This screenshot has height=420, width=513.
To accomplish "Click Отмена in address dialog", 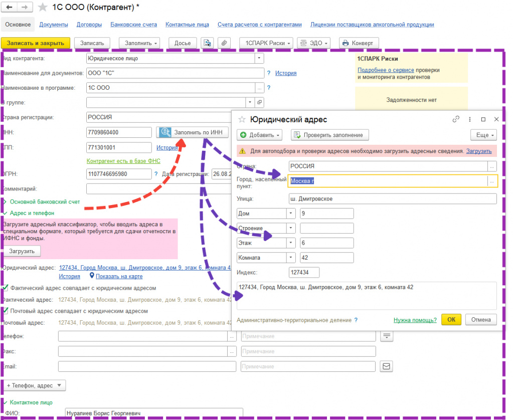I will [x=480, y=320].
